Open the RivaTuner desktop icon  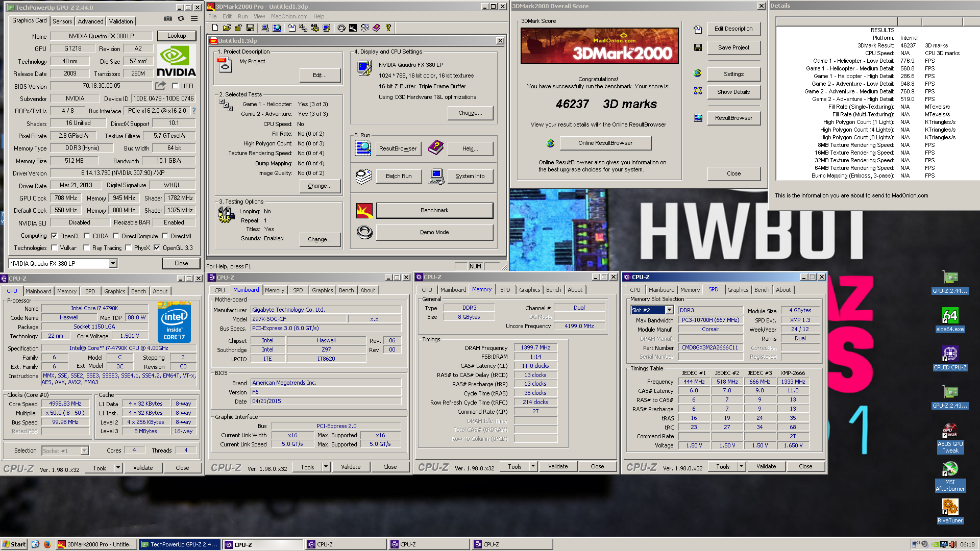pyautogui.click(x=950, y=511)
